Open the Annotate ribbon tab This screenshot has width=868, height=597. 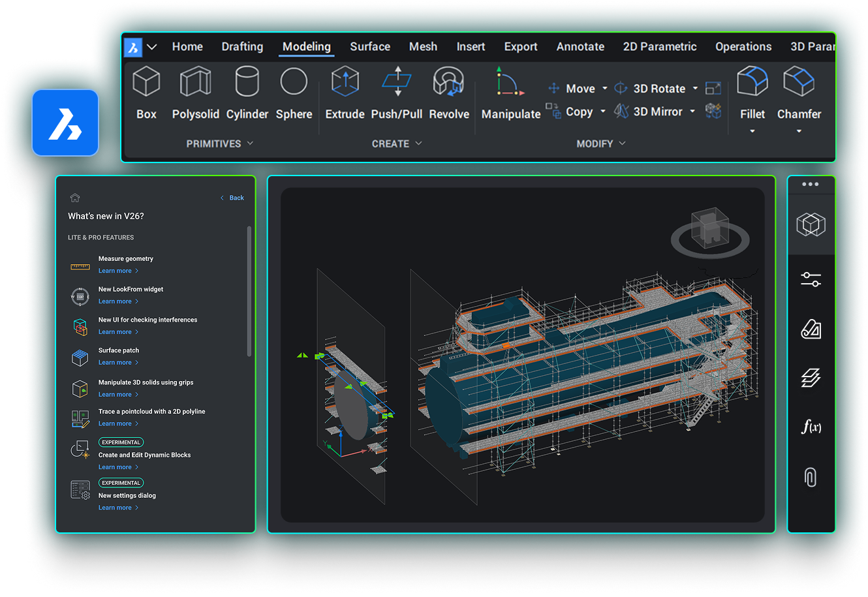580,47
